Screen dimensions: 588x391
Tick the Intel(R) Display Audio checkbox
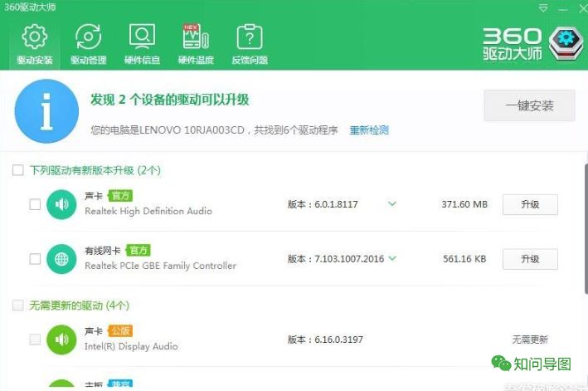point(35,340)
